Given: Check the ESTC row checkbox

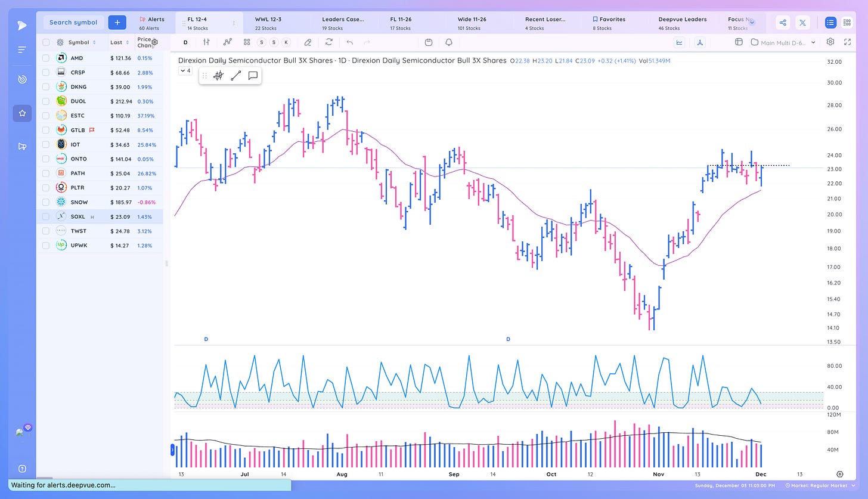Looking at the screenshot, I should (46, 116).
